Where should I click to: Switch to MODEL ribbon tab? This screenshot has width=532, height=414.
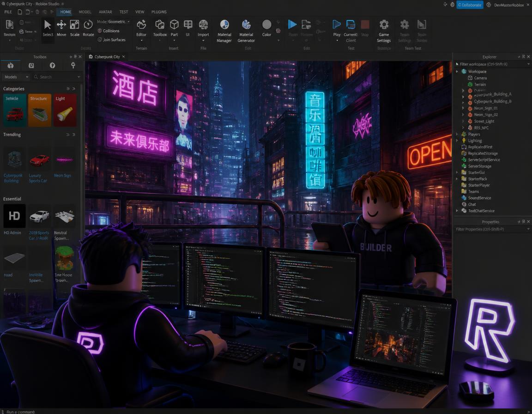(85, 12)
